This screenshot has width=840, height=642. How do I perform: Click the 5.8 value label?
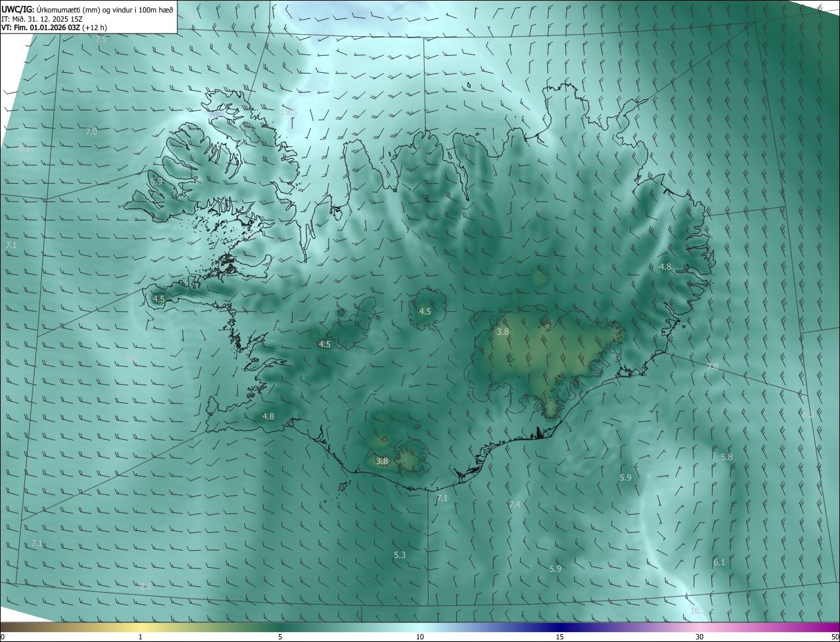(x=726, y=458)
